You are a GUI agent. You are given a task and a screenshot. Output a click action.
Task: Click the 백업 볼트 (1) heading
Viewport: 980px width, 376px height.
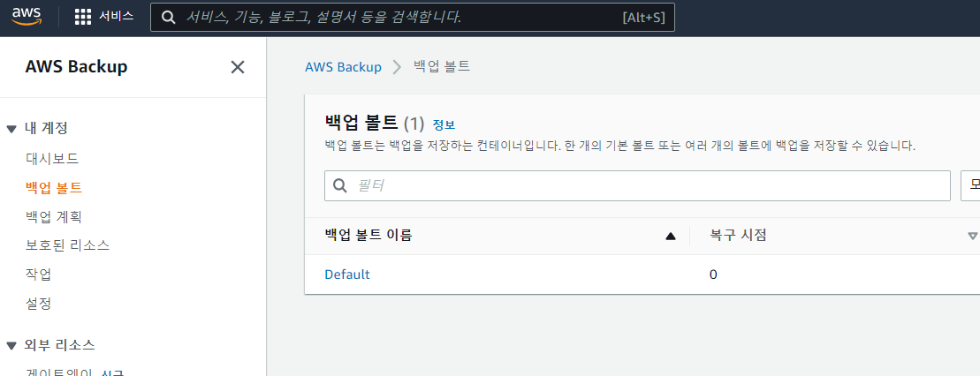click(375, 123)
